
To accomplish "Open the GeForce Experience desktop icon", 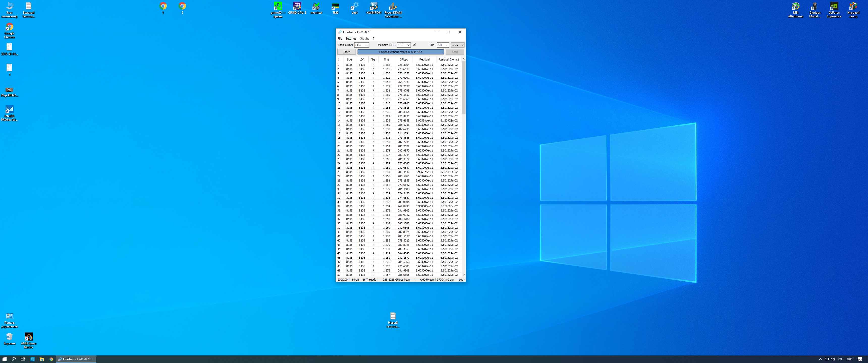I will click(x=834, y=7).
